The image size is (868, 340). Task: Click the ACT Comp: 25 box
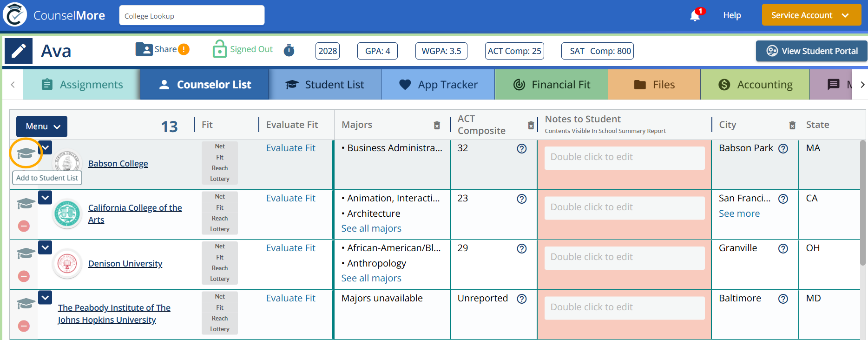pos(514,51)
